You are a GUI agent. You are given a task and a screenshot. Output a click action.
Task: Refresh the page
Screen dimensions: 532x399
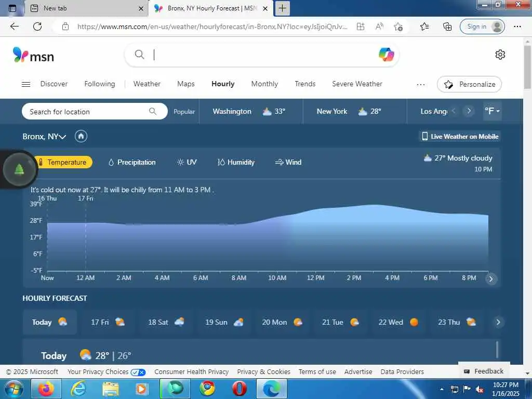tap(37, 26)
